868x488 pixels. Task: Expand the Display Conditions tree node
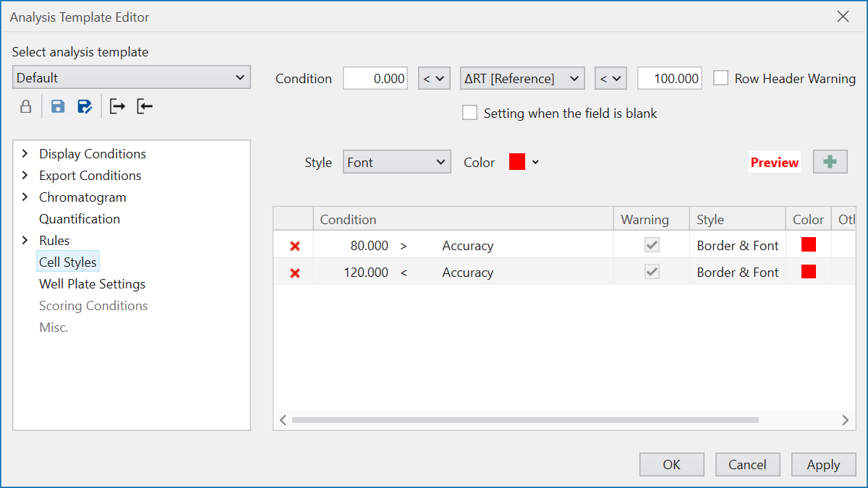[25, 154]
